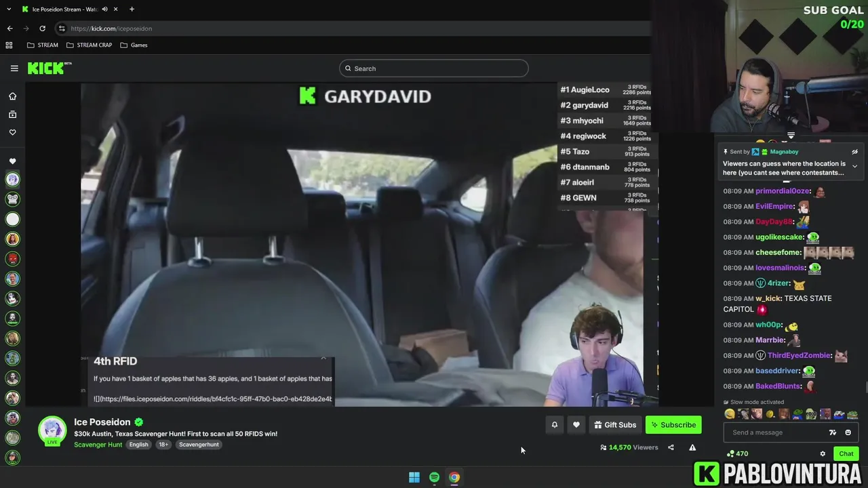The width and height of the screenshot is (868, 488).
Task: Open Chrome from the taskbar
Action: coord(454,477)
